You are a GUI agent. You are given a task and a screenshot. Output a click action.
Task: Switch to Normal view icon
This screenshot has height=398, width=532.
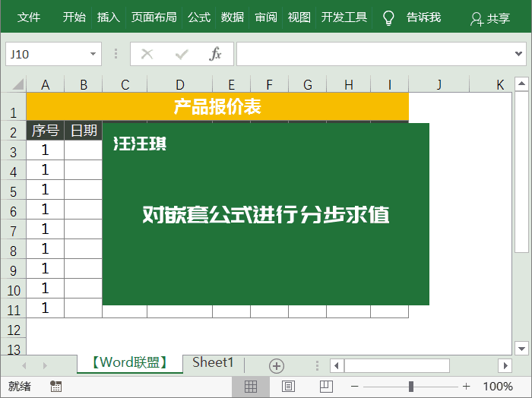[x=251, y=386]
